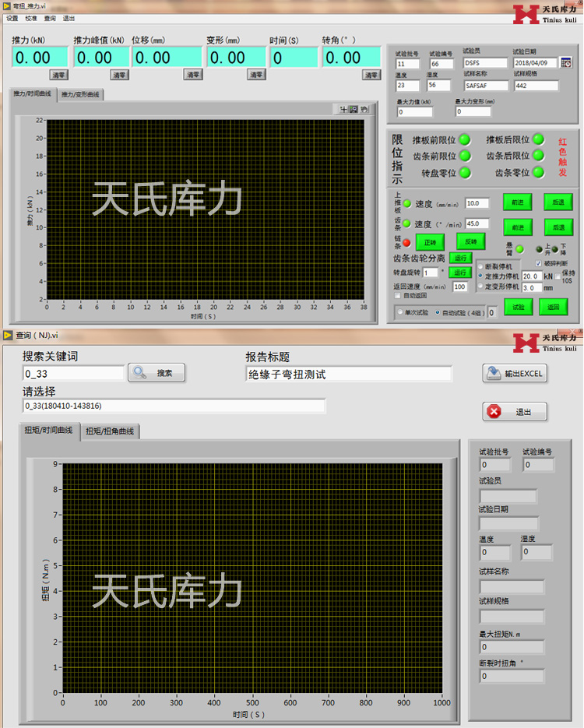Open the calendar picker beside 试验日期
This screenshot has width=584, height=728.
566,63
